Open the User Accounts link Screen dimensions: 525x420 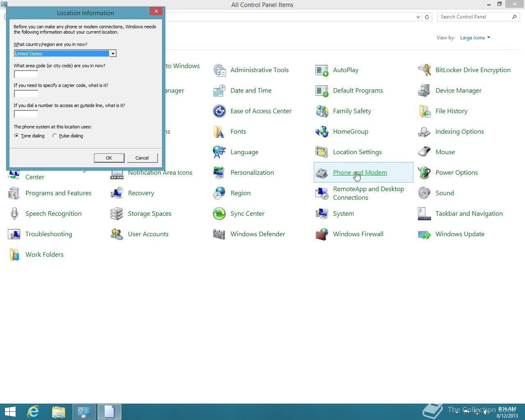pos(148,234)
